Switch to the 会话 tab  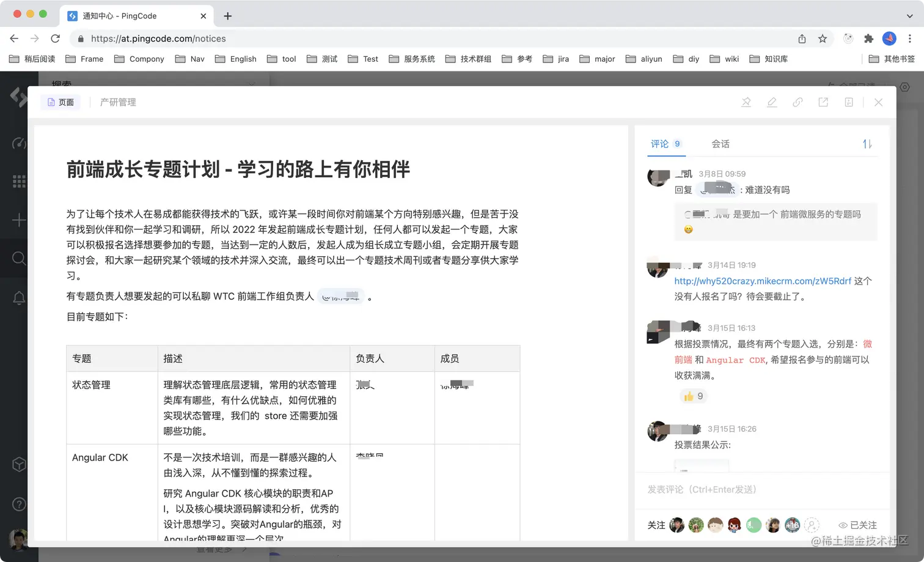tap(721, 144)
